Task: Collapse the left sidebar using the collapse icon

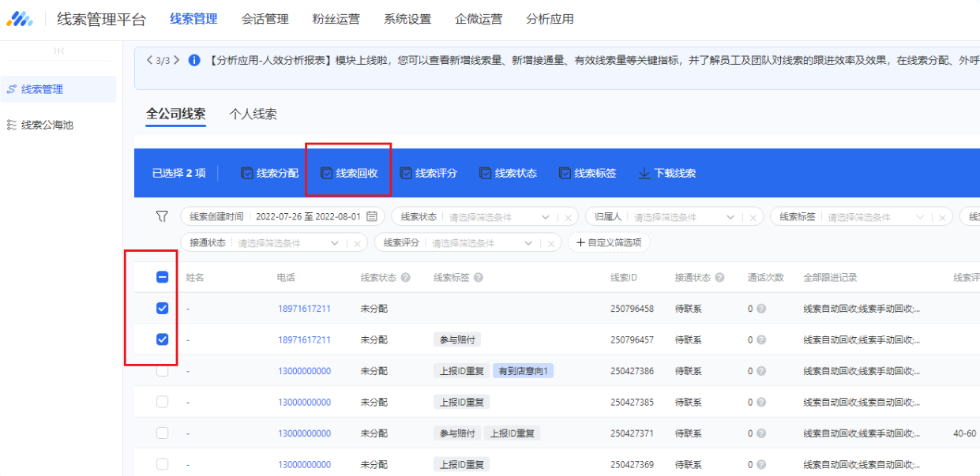Action: (58, 51)
